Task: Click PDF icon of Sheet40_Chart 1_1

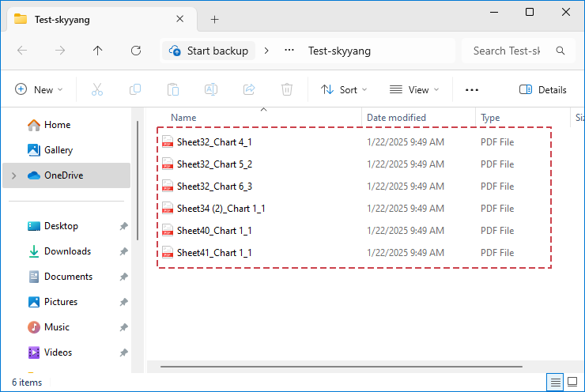Action: (x=168, y=231)
